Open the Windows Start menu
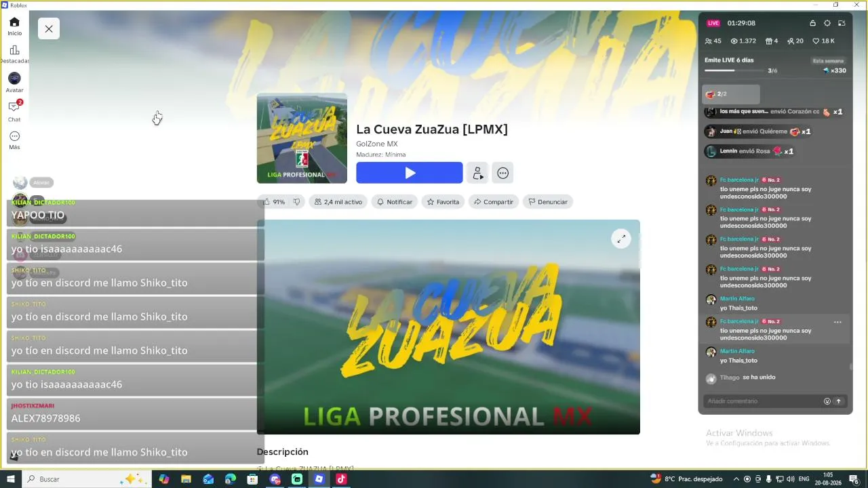This screenshot has height=488, width=868. pos(11,479)
